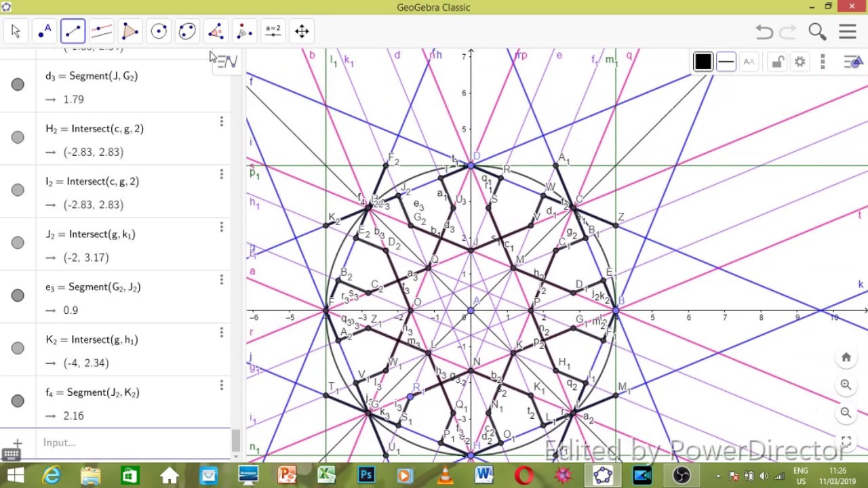This screenshot has height=488, width=868.
Task: Open more options for f₄ row
Action: pos(221,386)
